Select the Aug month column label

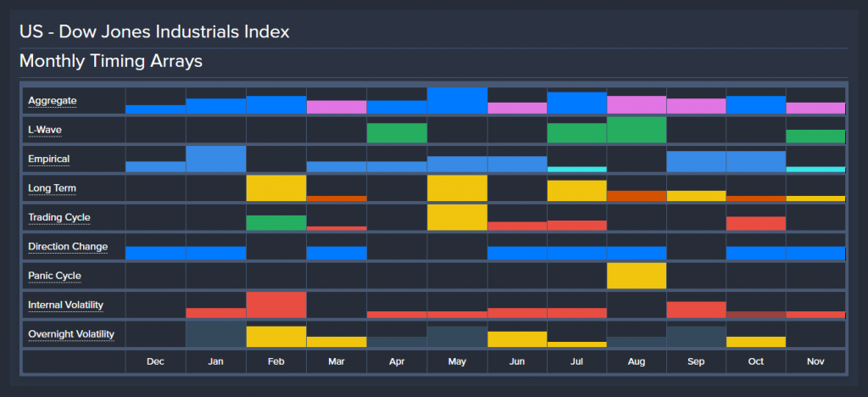637,361
